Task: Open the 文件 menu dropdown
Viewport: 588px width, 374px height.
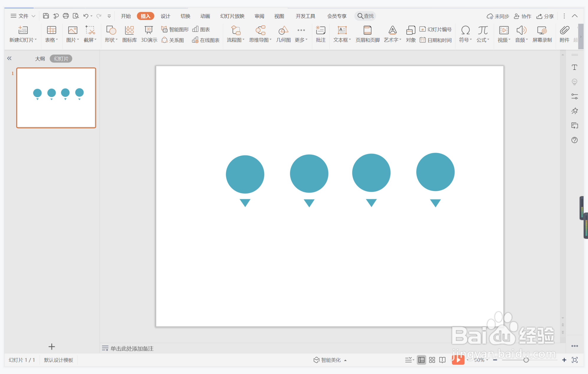Action: [x=23, y=16]
